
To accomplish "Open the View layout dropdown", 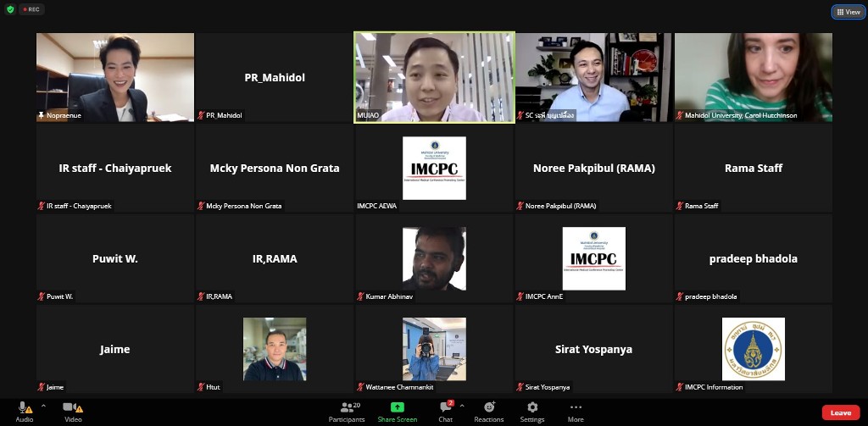I will [x=848, y=12].
